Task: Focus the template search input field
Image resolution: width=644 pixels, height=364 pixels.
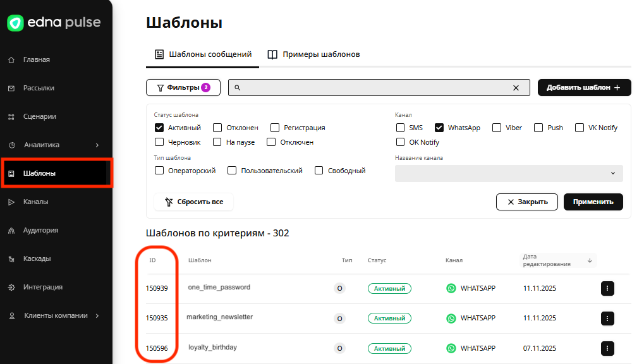Action: point(379,87)
